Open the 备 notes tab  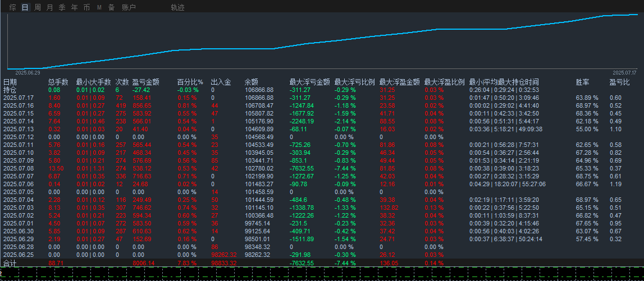click(x=111, y=7)
